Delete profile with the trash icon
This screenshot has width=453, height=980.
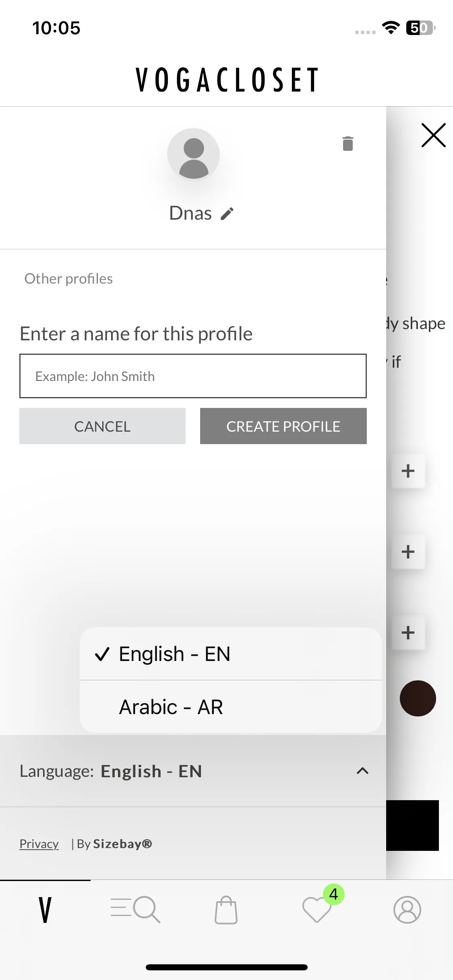pos(348,143)
